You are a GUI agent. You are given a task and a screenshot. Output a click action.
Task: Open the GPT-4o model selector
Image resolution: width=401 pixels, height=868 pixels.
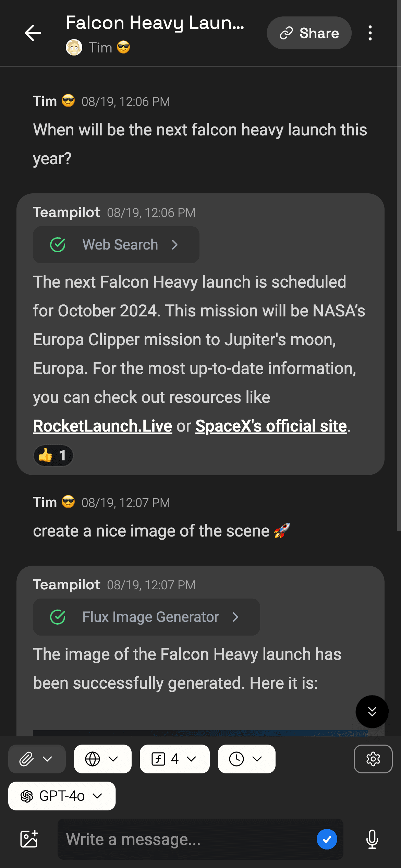pos(62,796)
